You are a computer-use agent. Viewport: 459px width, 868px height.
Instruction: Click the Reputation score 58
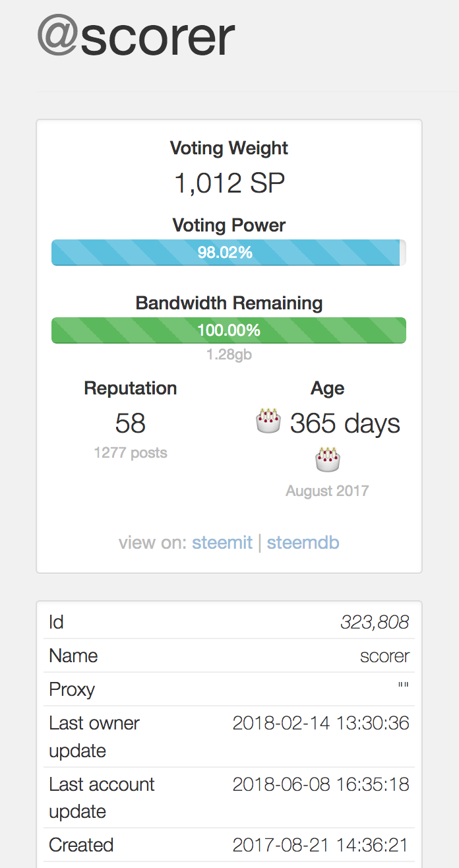pyautogui.click(x=130, y=423)
